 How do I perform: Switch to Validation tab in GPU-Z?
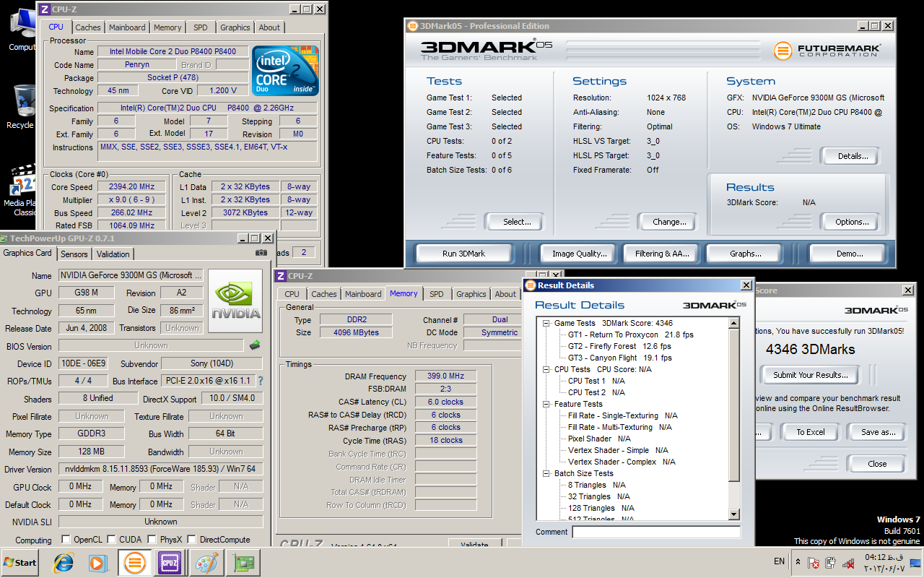click(113, 254)
